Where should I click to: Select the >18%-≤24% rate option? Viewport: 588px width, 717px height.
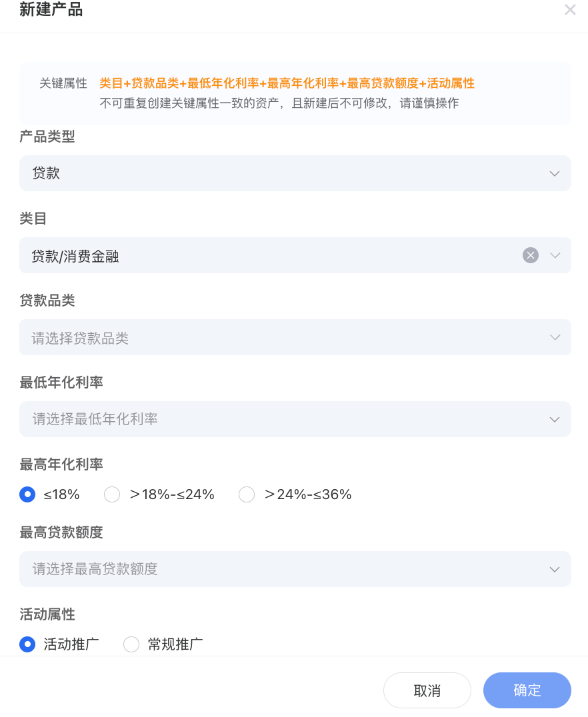(112, 494)
